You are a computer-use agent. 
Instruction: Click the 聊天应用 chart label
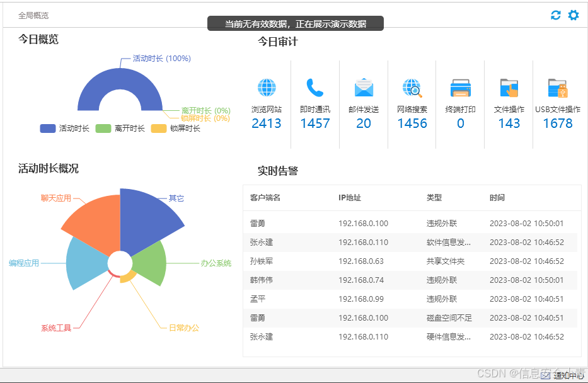56,198
